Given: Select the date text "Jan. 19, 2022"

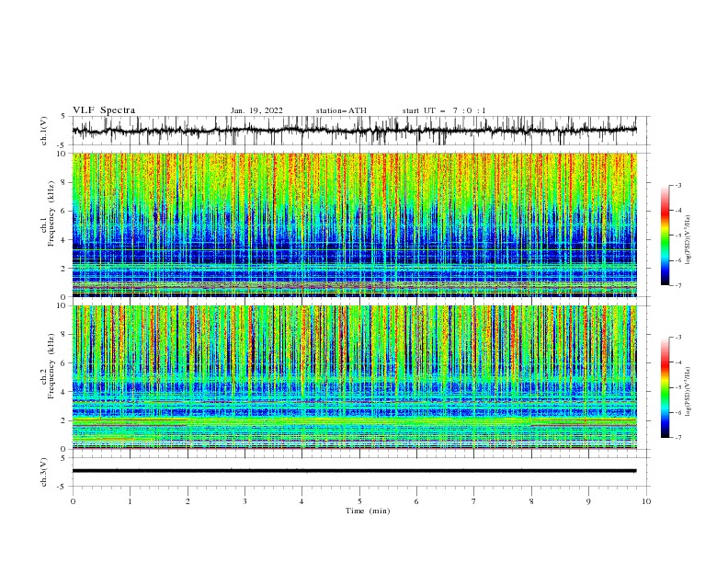Looking at the screenshot, I should 256,110.
